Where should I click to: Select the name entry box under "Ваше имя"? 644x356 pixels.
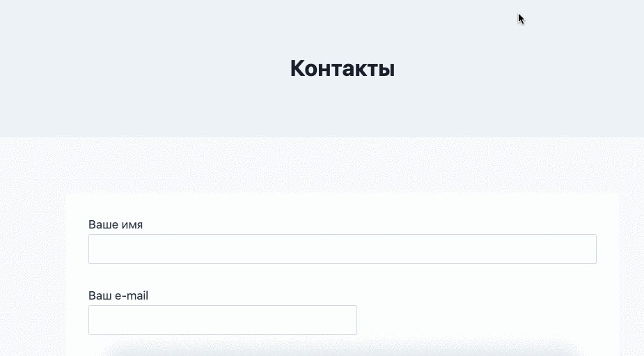tap(342, 249)
